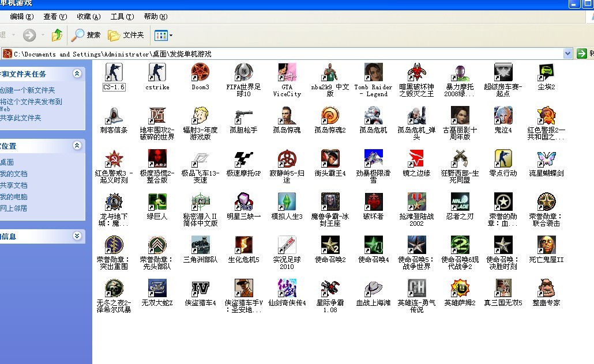Click the GTA ViceCity game icon
Viewport: 594px width, 364px height.
pos(287,73)
